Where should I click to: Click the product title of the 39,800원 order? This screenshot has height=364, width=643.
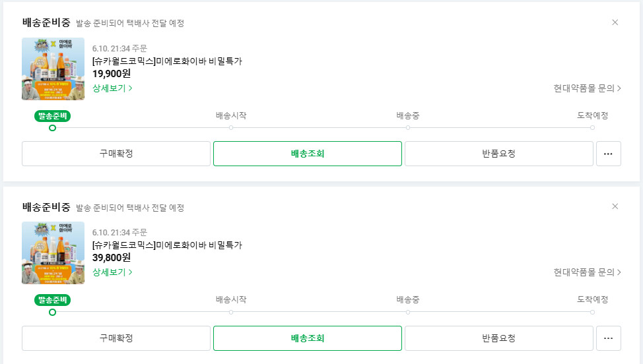click(167, 245)
